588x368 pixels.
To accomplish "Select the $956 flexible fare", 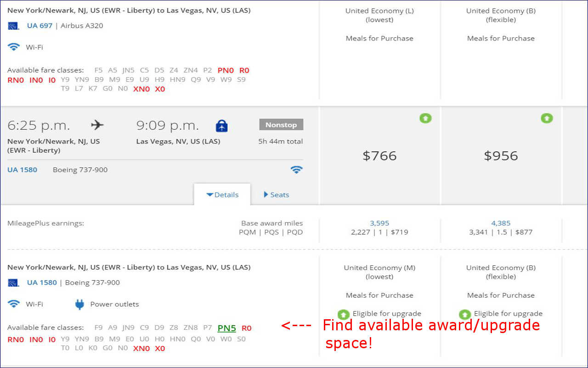I will (x=501, y=155).
